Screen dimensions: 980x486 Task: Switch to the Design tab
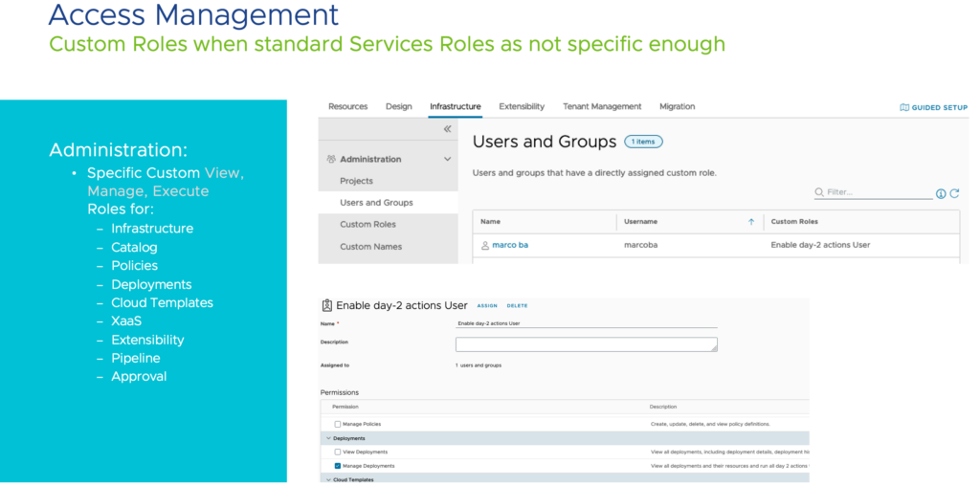[x=399, y=107]
